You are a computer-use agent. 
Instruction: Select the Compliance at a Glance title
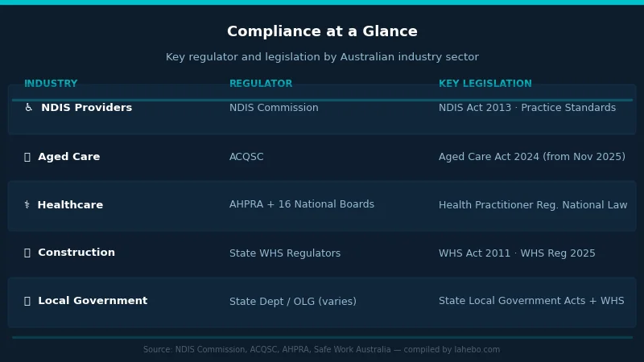pyautogui.click(x=322, y=31)
